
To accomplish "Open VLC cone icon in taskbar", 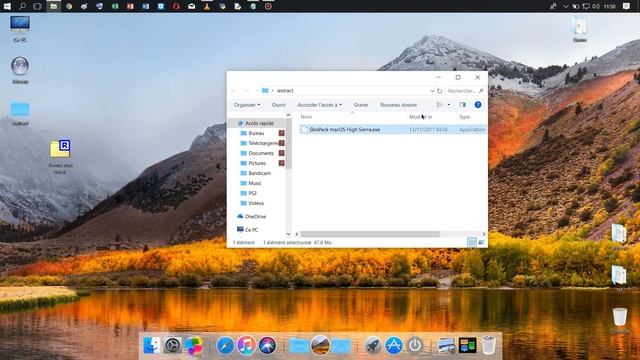I will click(207, 6).
